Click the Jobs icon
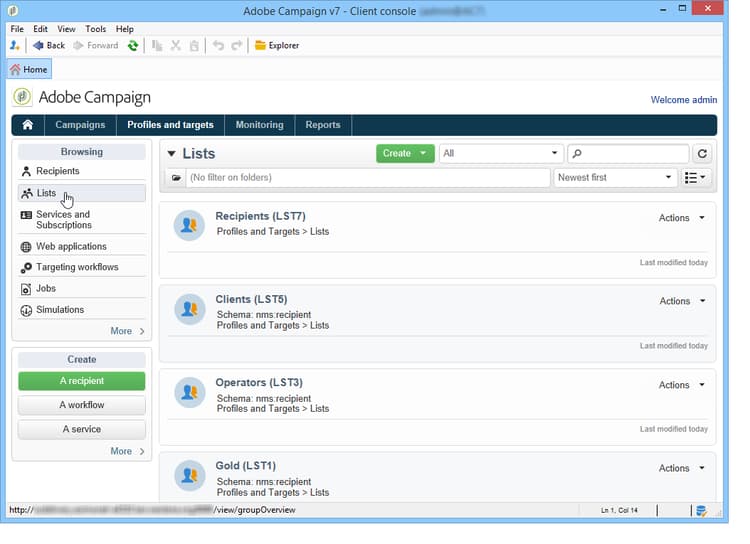Image resolution: width=750 pixels, height=544 pixels. click(26, 289)
